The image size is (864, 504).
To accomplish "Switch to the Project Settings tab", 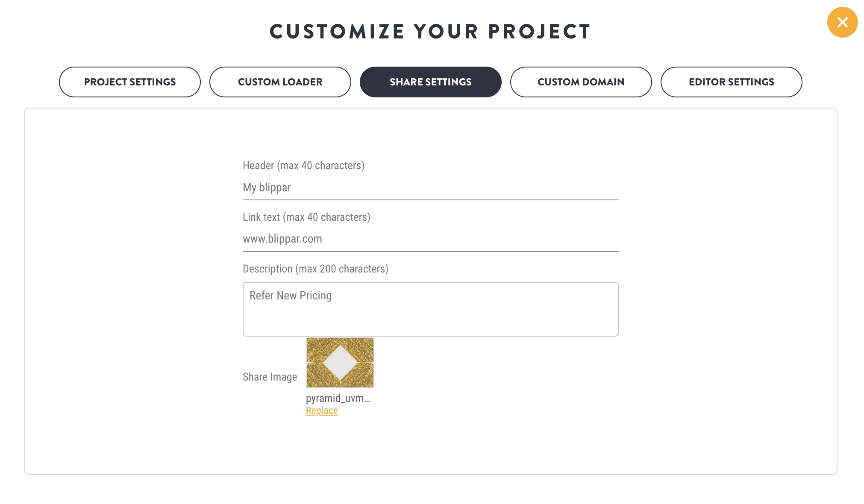I will click(130, 82).
